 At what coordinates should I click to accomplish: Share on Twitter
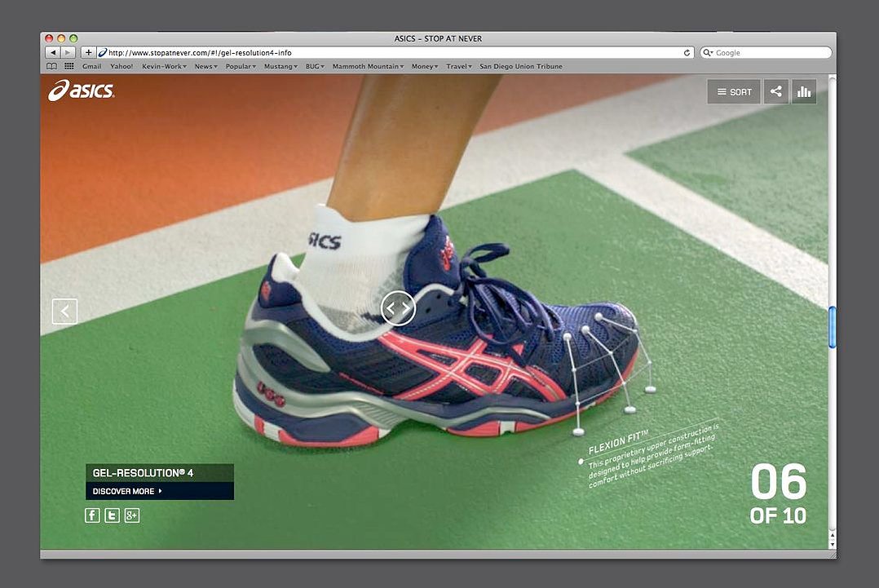pos(113,515)
